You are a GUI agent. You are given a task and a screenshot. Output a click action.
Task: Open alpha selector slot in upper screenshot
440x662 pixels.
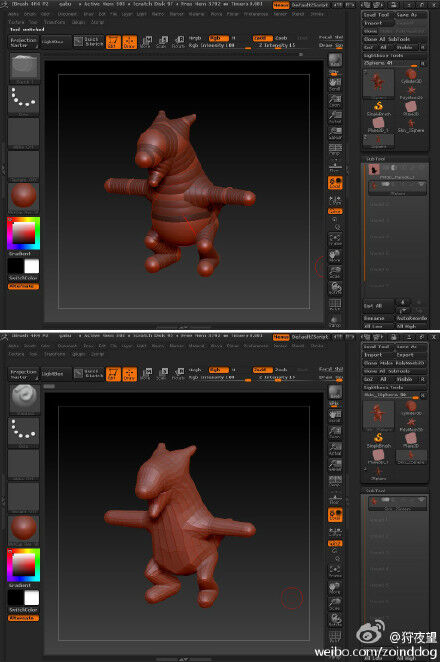click(x=24, y=133)
